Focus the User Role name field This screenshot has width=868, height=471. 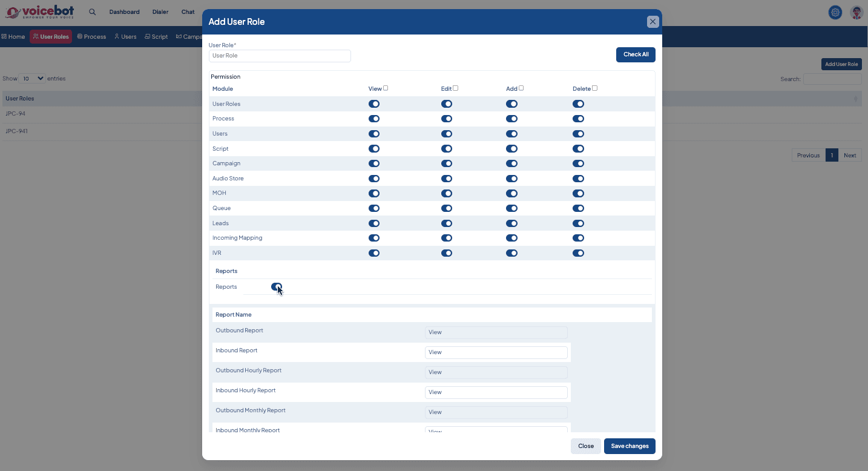(x=280, y=56)
